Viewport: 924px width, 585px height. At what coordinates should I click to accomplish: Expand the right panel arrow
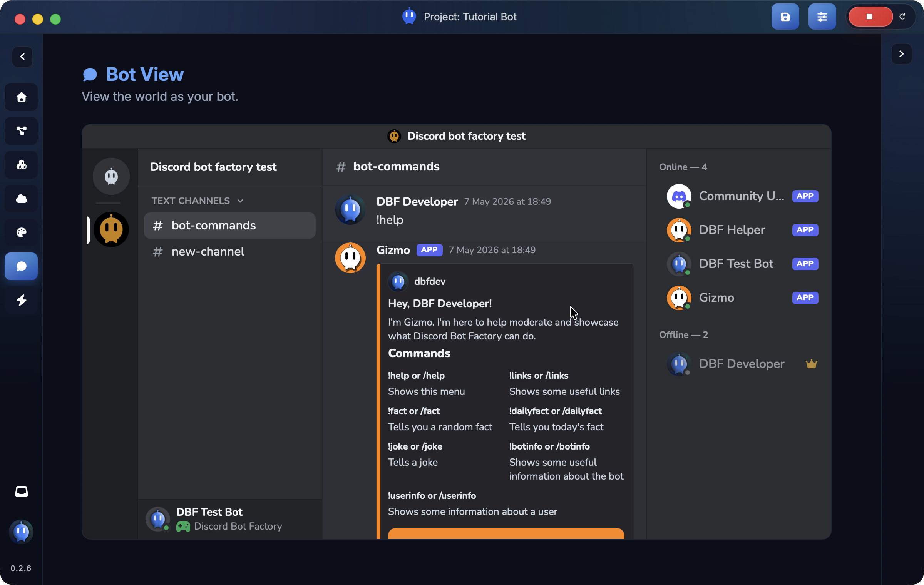(901, 54)
